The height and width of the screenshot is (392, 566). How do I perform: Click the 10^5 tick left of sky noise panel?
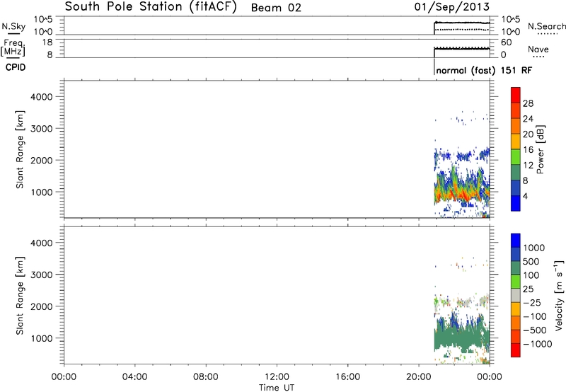[x=43, y=20]
